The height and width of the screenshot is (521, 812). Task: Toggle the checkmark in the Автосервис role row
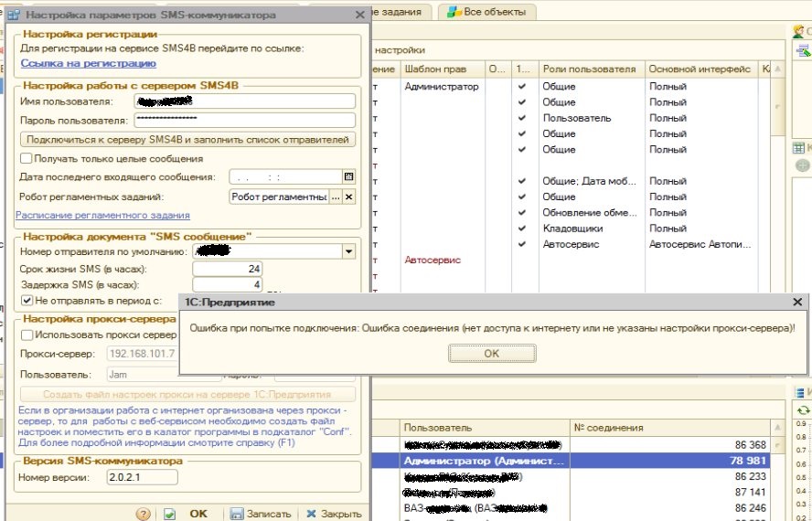[522, 244]
